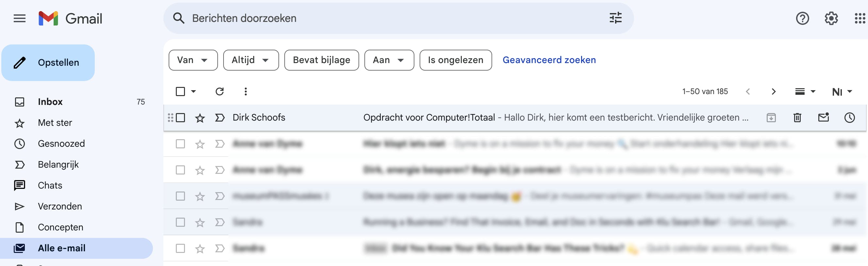Filter on Is ongelezen
The width and height of the screenshot is (868, 266).
[455, 60]
